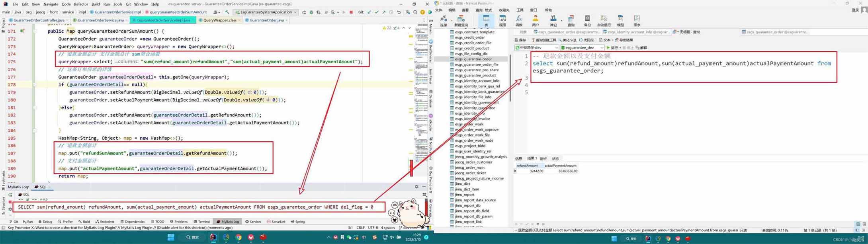Click the refundAmount cell value 32442.00

coord(536,171)
